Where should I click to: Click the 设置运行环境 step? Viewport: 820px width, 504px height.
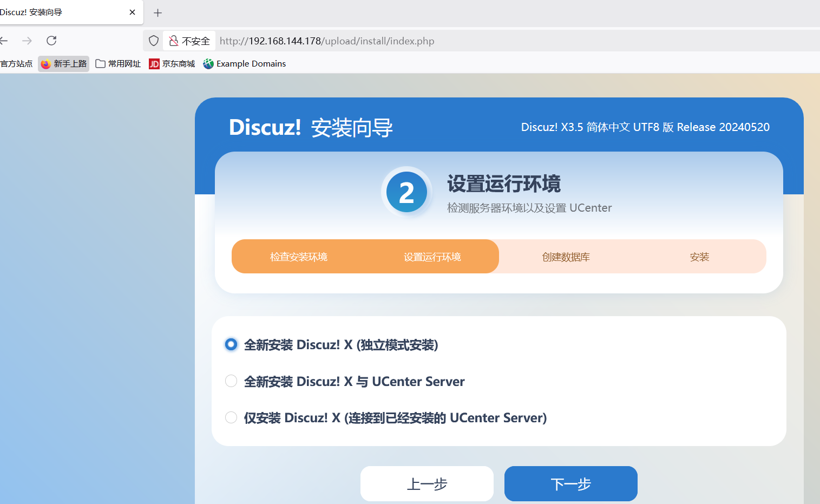(x=432, y=257)
